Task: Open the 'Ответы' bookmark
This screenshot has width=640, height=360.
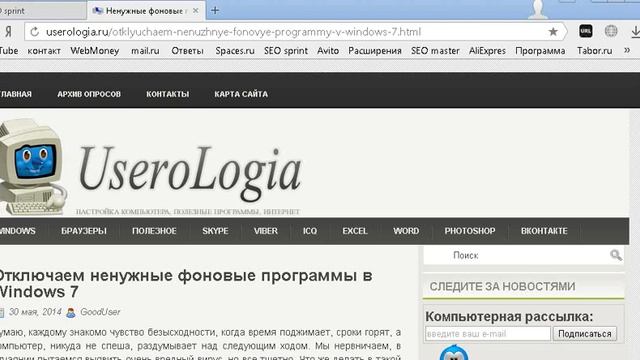Action: point(187,51)
